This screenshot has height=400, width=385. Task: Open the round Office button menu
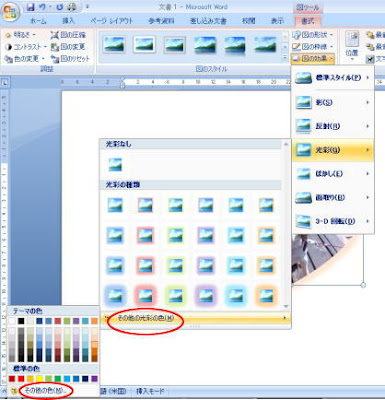tap(11, 12)
